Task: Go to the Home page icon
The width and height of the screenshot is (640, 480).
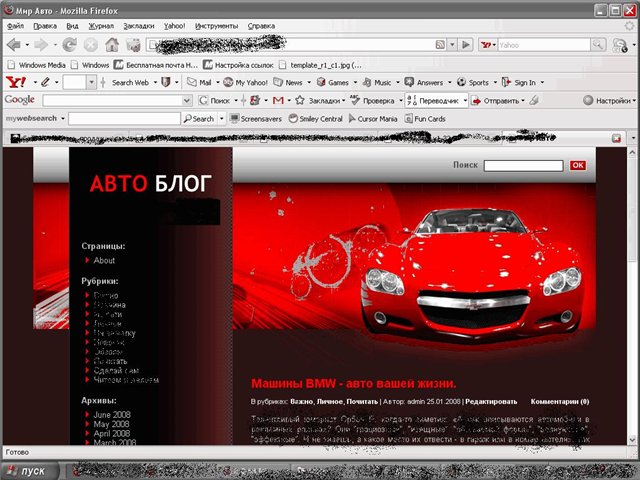Action: coord(112,44)
